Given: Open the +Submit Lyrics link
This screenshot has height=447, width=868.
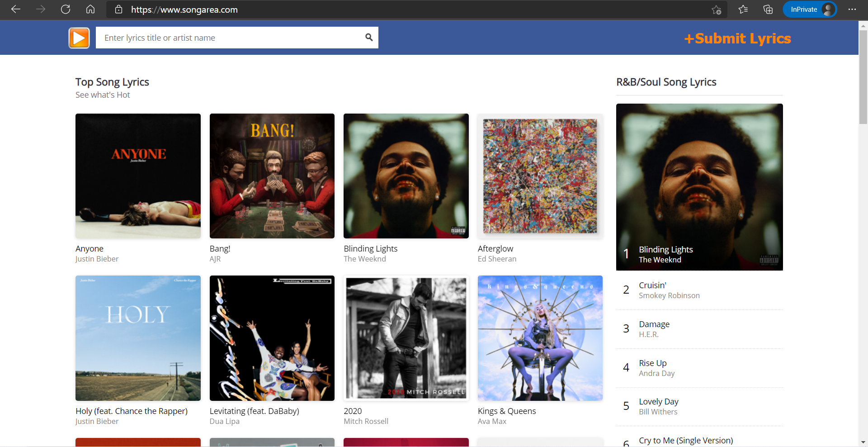Looking at the screenshot, I should [738, 38].
